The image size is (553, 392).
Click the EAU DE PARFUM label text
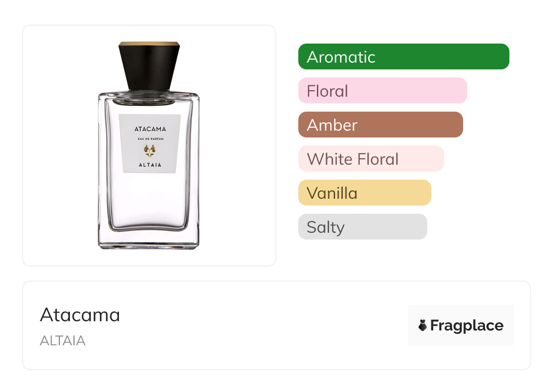150,138
